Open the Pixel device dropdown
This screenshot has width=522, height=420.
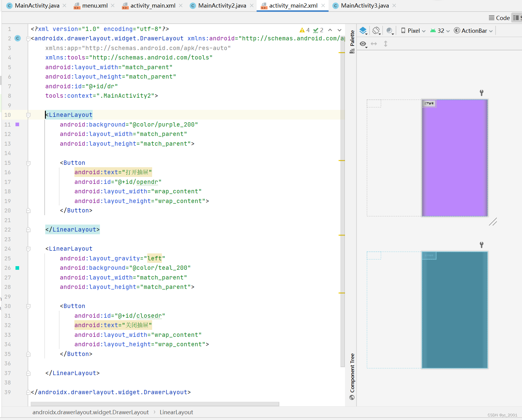(412, 30)
